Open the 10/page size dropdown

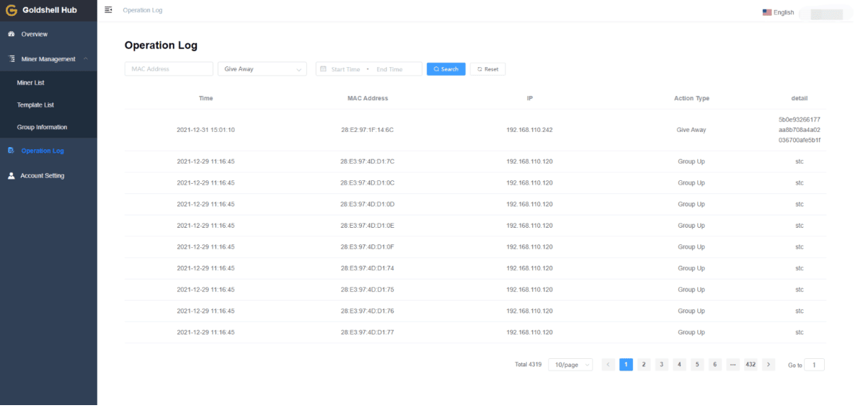coord(570,365)
